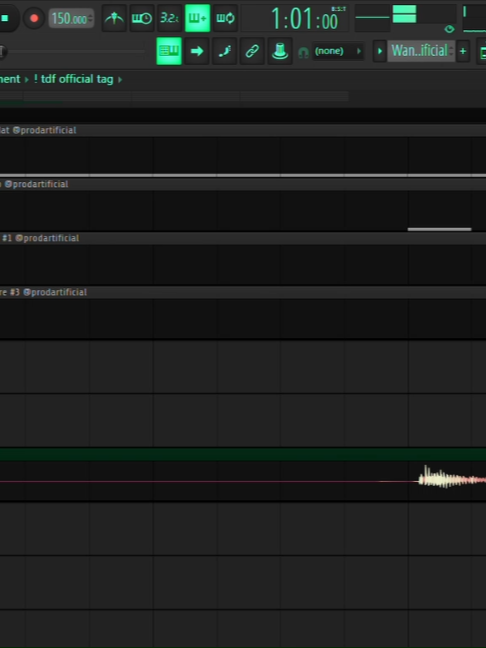The height and width of the screenshot is (648, 486).
Task: Click the '! tdf official tag' breadcrumb
Action: pyautogui.click(x=73, y=79)
